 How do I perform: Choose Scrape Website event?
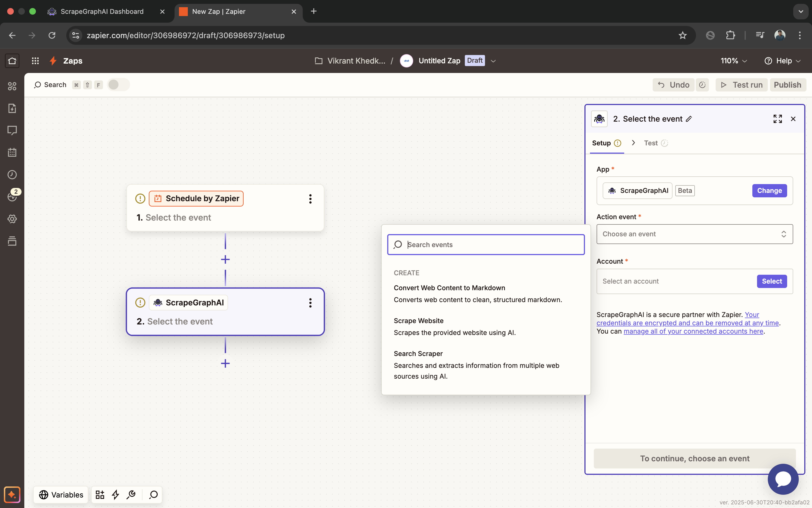pos(486,327)
